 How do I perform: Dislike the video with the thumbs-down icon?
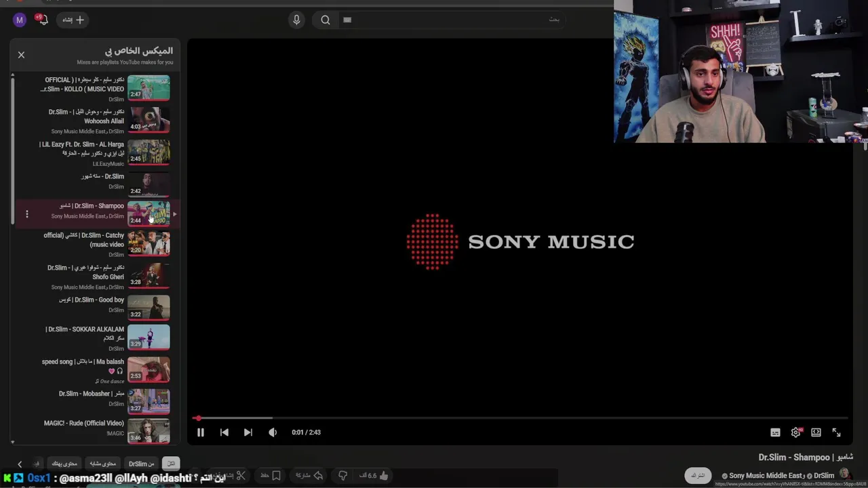tap(342, 476)
